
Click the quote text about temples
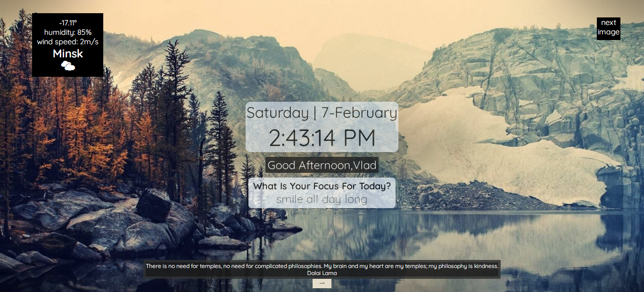click(x=322, y=266)
